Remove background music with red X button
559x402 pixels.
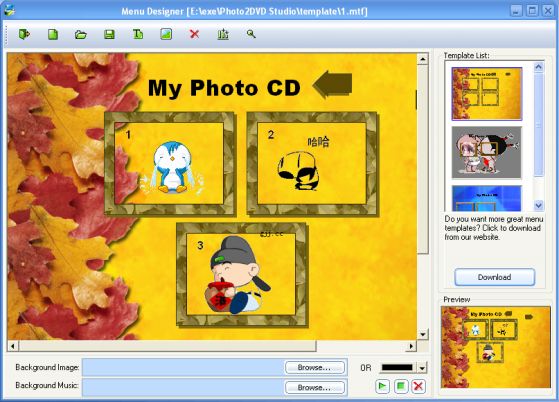[418, 386]
